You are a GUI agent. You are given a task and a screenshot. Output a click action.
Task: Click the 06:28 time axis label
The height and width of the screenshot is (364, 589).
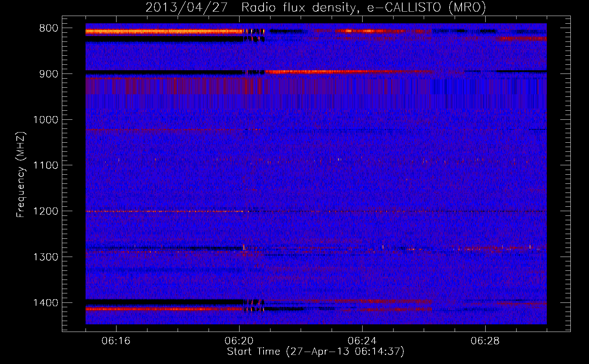tap(485, 341)
